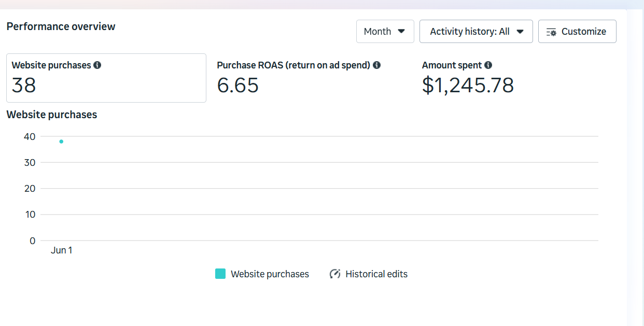Click the Jun 1 axis label
The width and height of the screenshot is (644, 326).
point(62,250)
